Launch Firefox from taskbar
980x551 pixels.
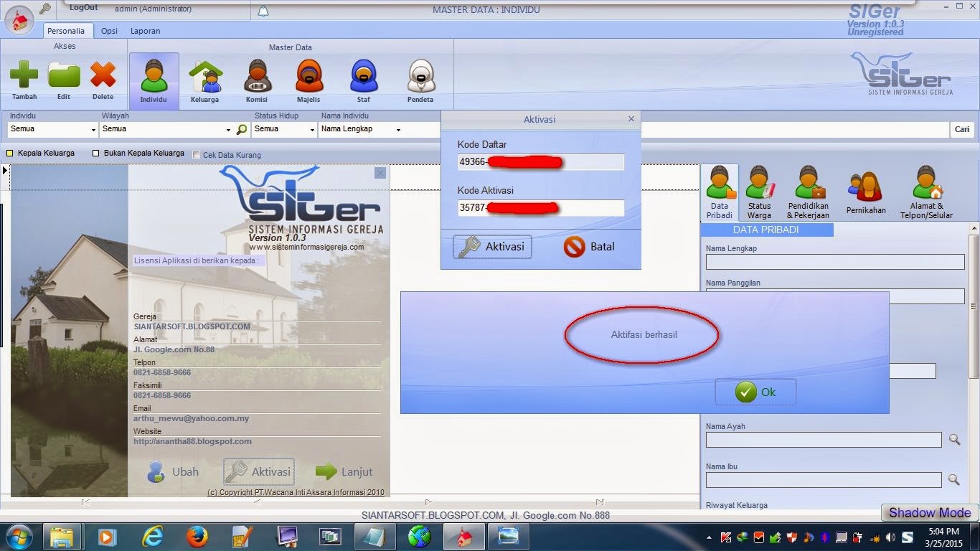coord(197,537)
